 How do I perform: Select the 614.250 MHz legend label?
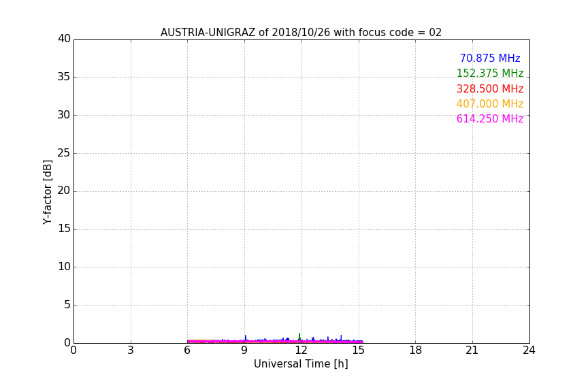click(x=490, y=119)
